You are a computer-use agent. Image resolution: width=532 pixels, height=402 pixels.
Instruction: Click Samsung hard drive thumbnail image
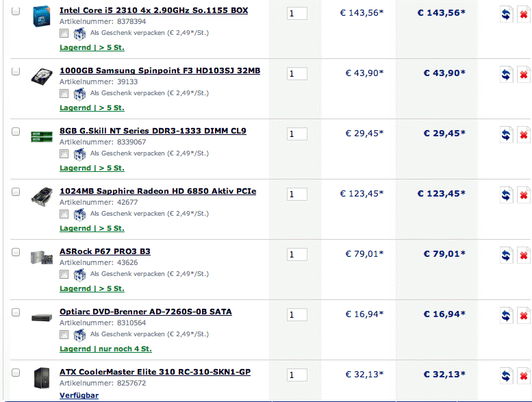click(x=42, y=77)
